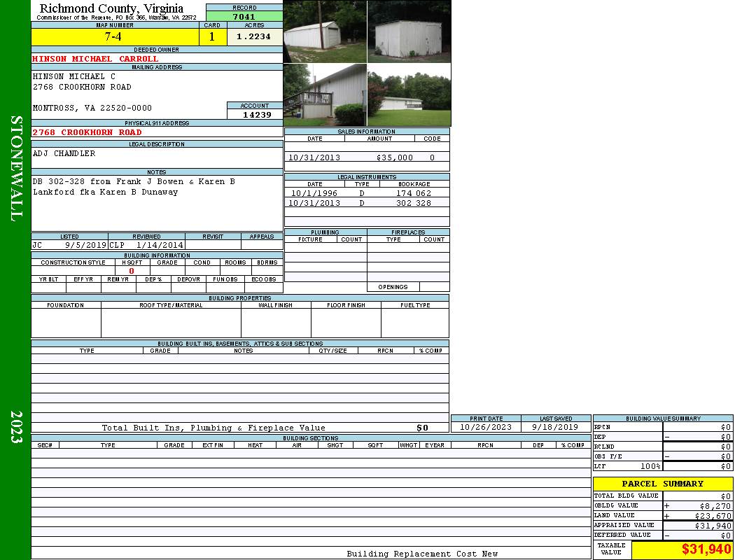The height and width of the screenshot is (560, 735).
Task: Click the large red taxable value $31,940
Action: 706,549
